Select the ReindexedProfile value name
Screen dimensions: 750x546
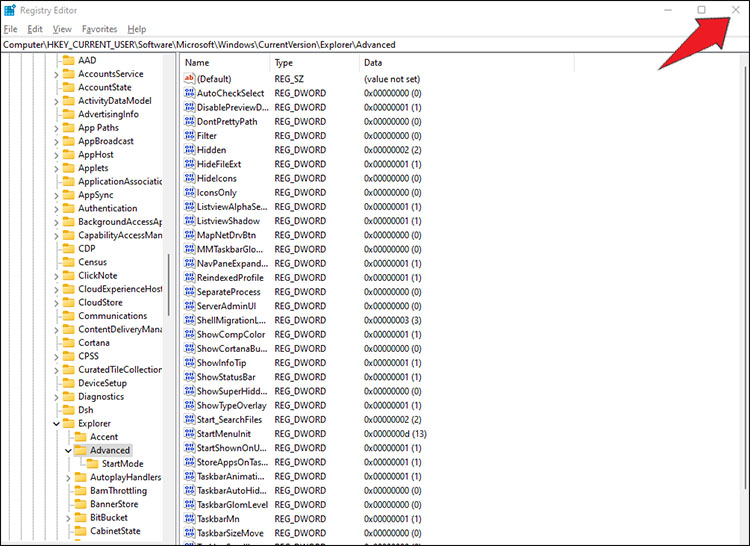[x=230, y=278]
